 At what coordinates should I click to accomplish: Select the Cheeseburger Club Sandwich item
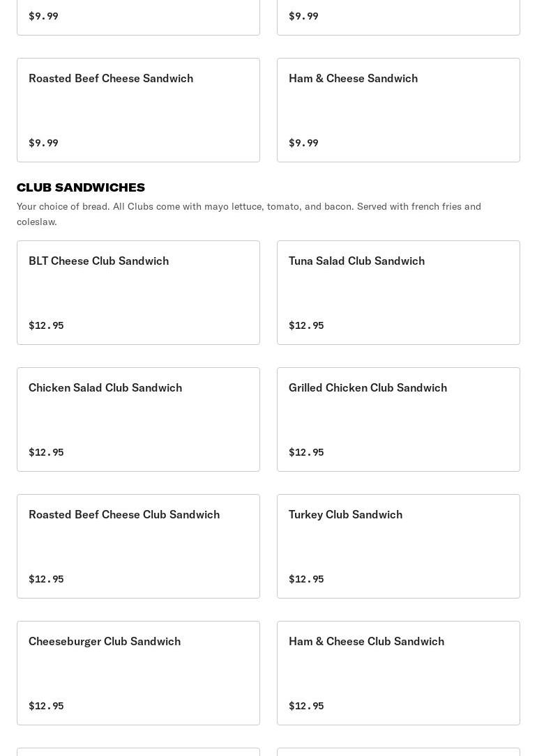pos(105,642)
